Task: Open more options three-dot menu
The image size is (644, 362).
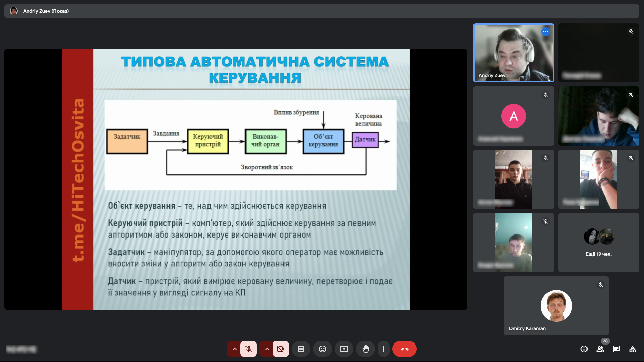Action: coord(384,349)
